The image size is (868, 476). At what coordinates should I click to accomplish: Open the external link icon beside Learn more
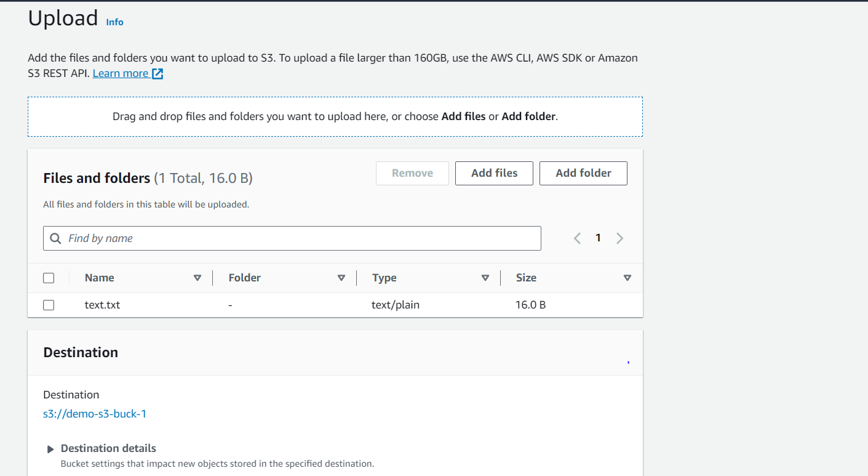[x=157, y=74]
